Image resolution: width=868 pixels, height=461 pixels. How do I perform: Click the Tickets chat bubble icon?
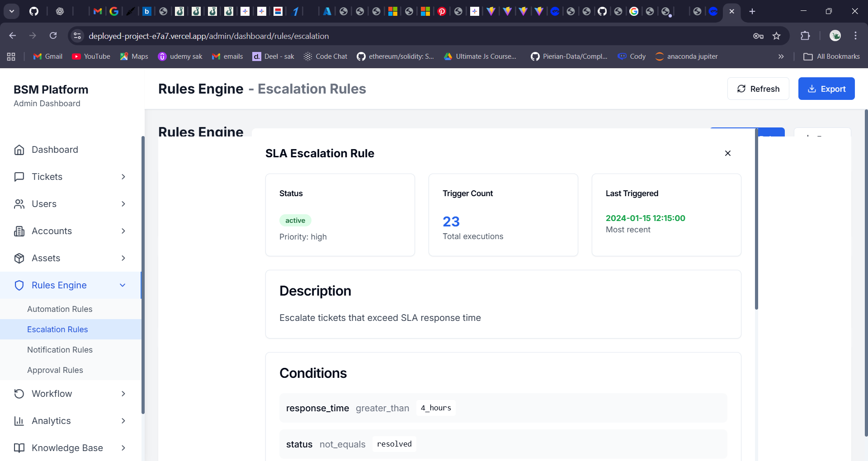[x=19, y=177]
